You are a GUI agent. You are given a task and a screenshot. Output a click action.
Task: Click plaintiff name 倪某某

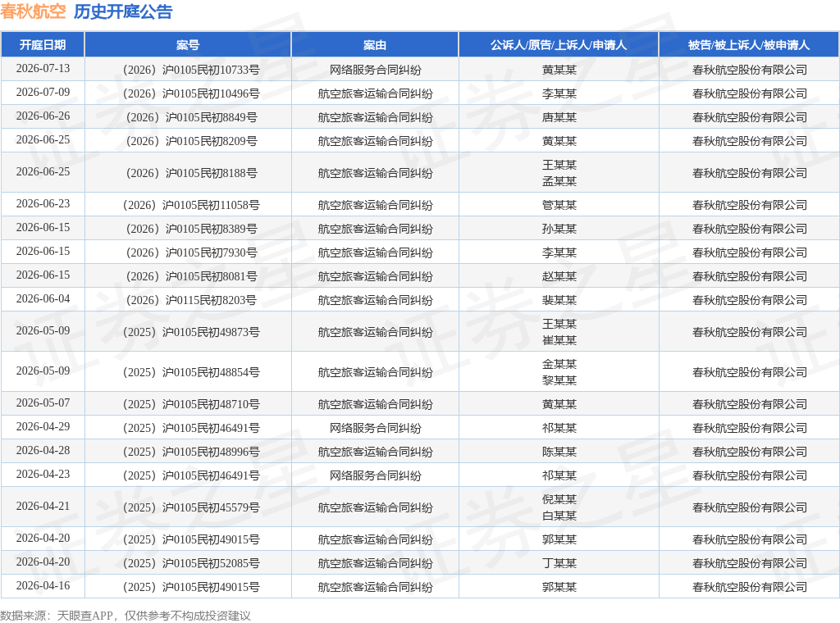[559, 500]
